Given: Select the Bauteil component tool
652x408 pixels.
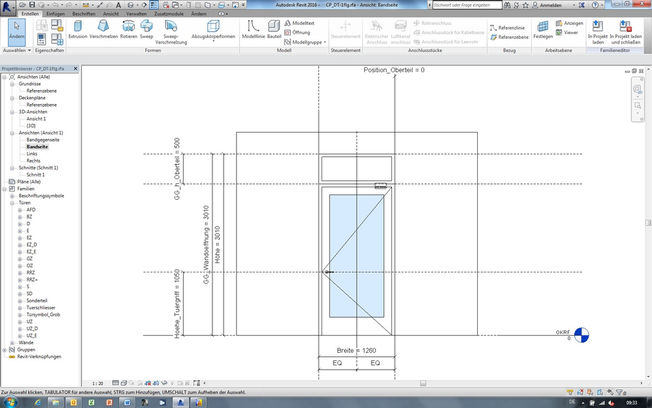Looking at the screenshot, I should tap(274, 30).
